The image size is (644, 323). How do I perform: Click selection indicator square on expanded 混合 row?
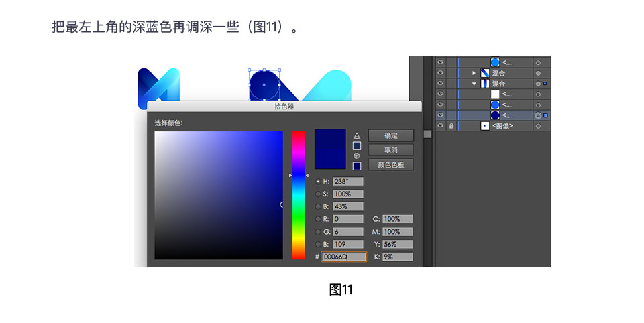pyautogui.click(x=545, y=84)
